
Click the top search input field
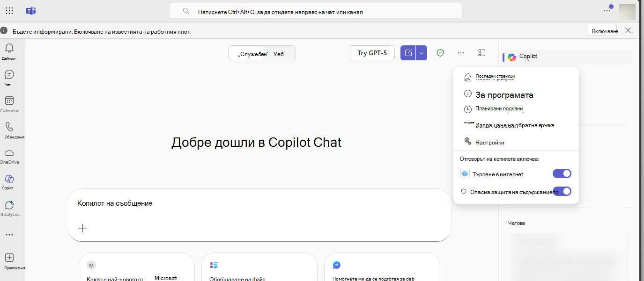(316, 11)
